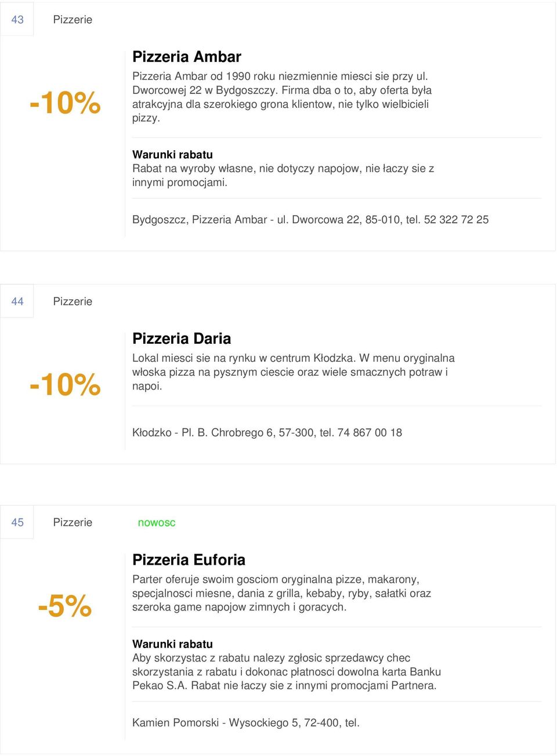557x756 pixels.
Task: Select entry number 44
Action: tap(17, 301)
